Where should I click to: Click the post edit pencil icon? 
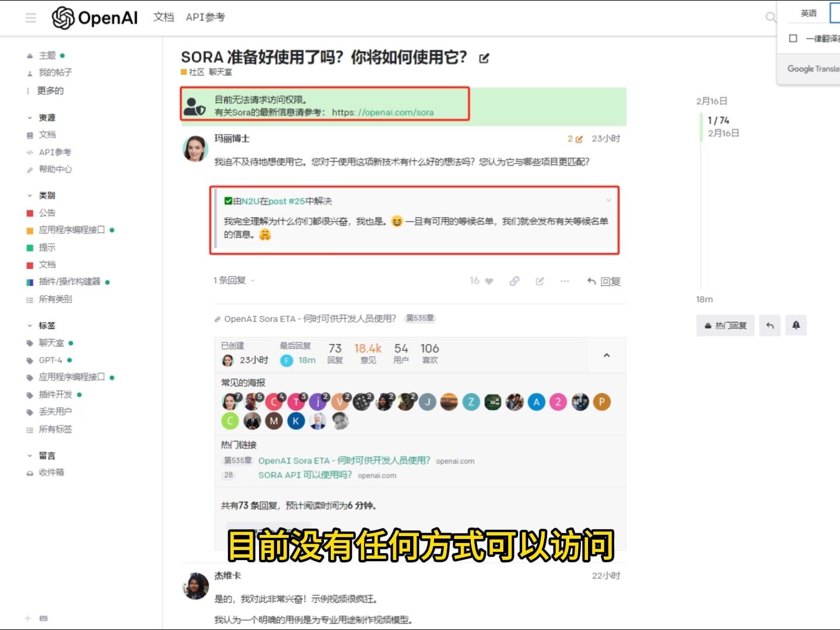point(540,281)
